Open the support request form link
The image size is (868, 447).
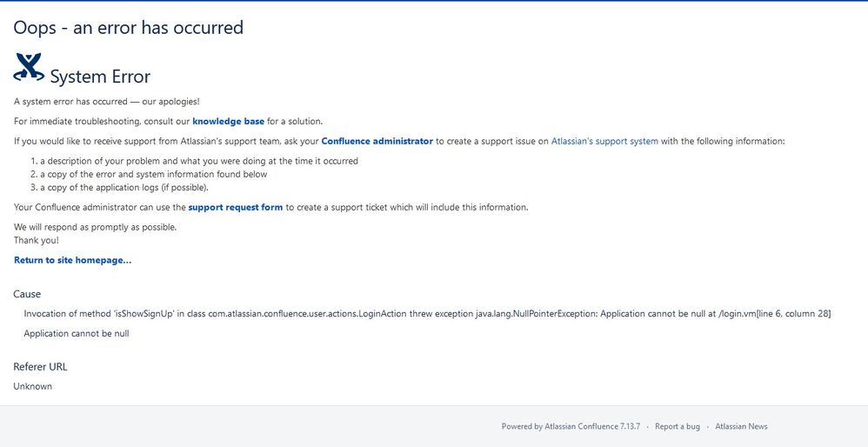coord(236,208)
